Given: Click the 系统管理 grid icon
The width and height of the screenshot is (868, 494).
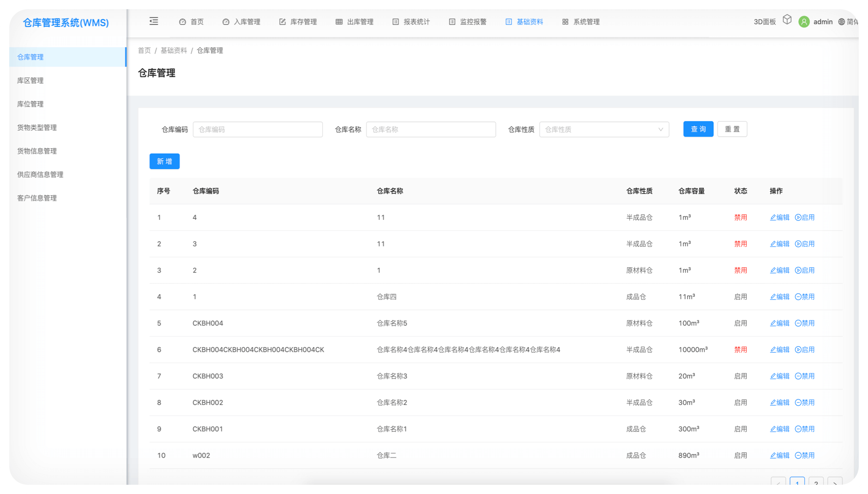Looking at the screenshot, I should pyautogui.click(x=565, y=22).
